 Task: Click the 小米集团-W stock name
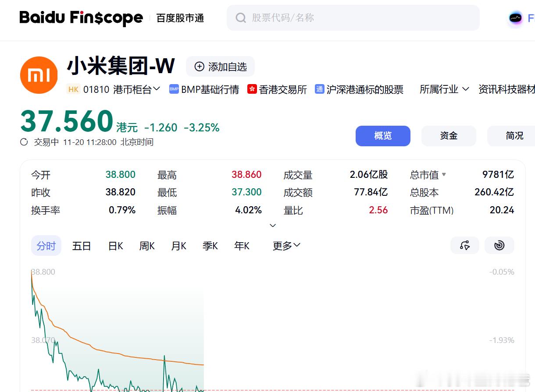point(121,66)
